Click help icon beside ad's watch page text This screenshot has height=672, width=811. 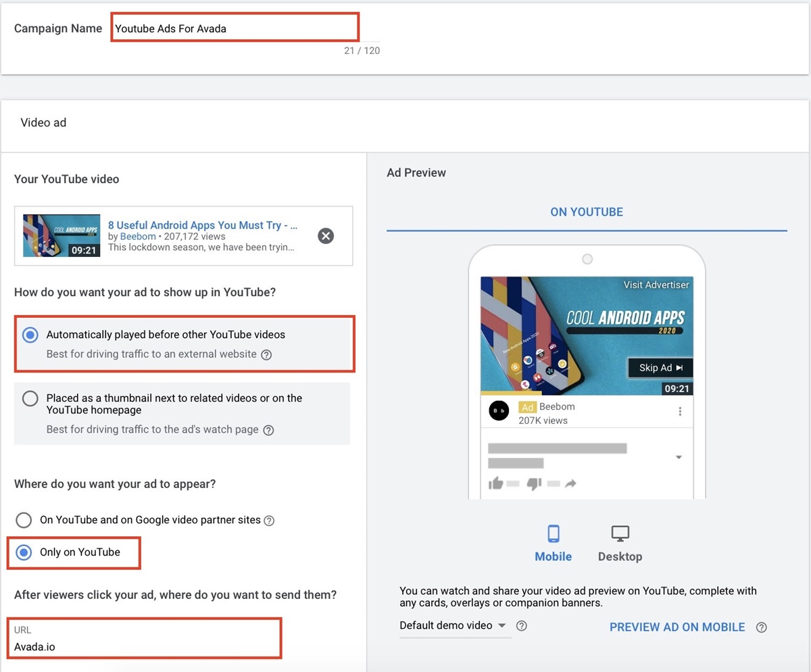coord(268,430)
